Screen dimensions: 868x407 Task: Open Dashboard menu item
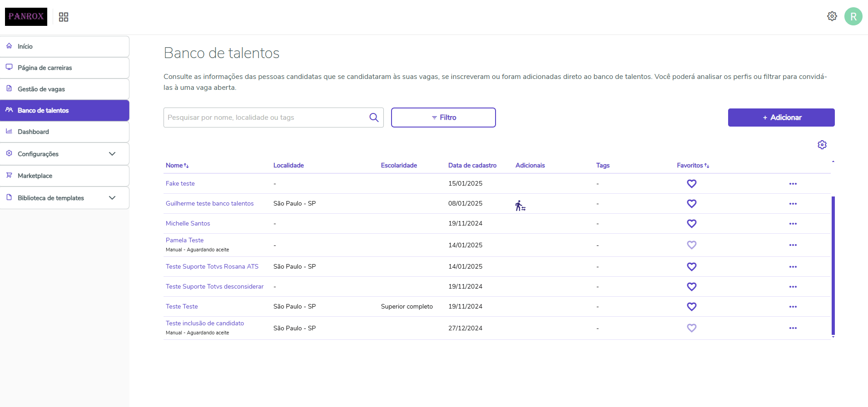tap(64, 132)
